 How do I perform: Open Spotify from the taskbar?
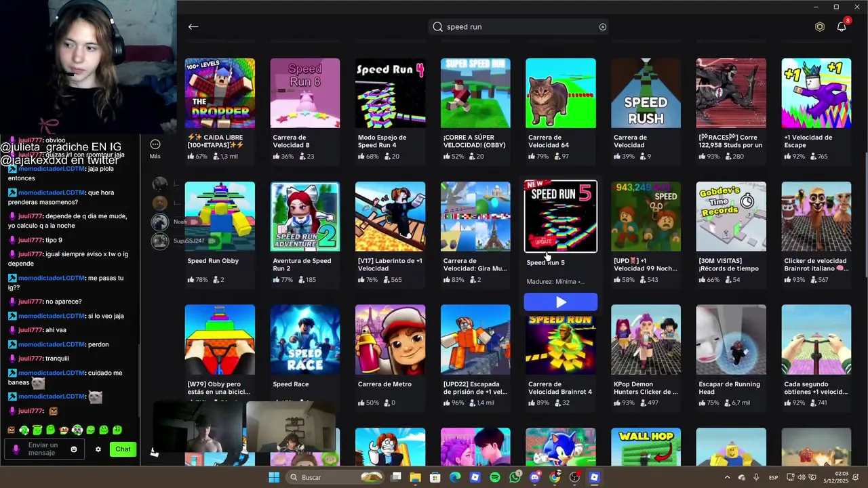[495, 477]
